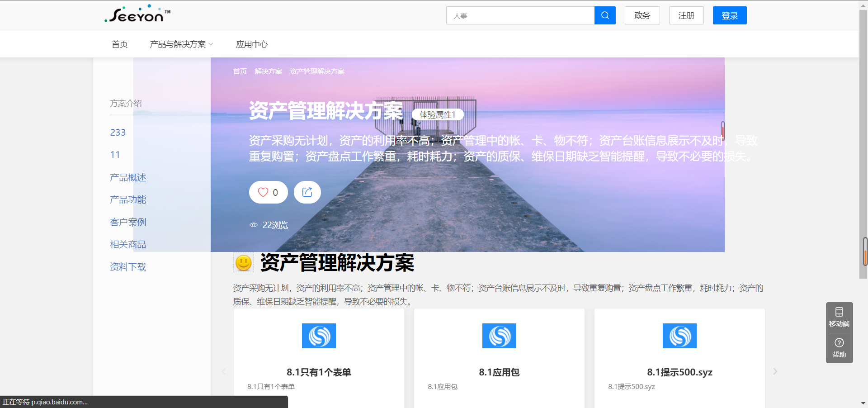This screenshot has width=868, height=408.
Task: Click the eye view count icon
Action: pos(254,225)
